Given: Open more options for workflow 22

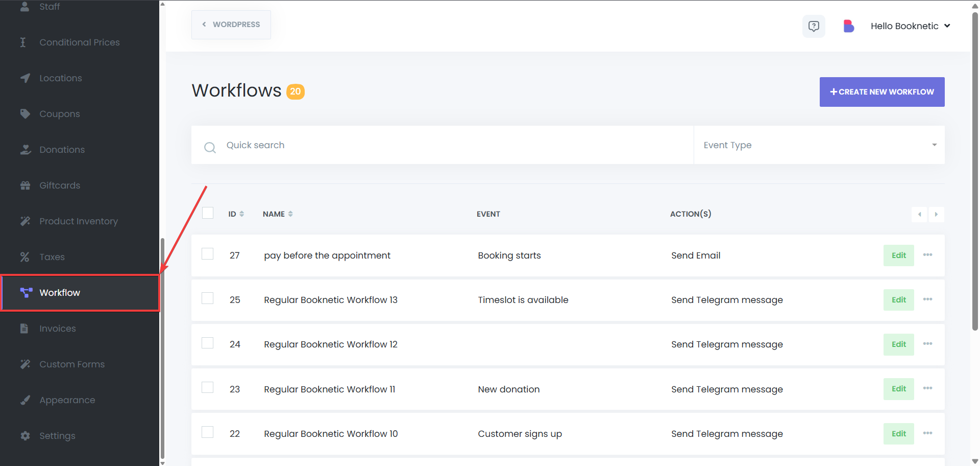Looking at the screenshot, I should tap(927, 433).
